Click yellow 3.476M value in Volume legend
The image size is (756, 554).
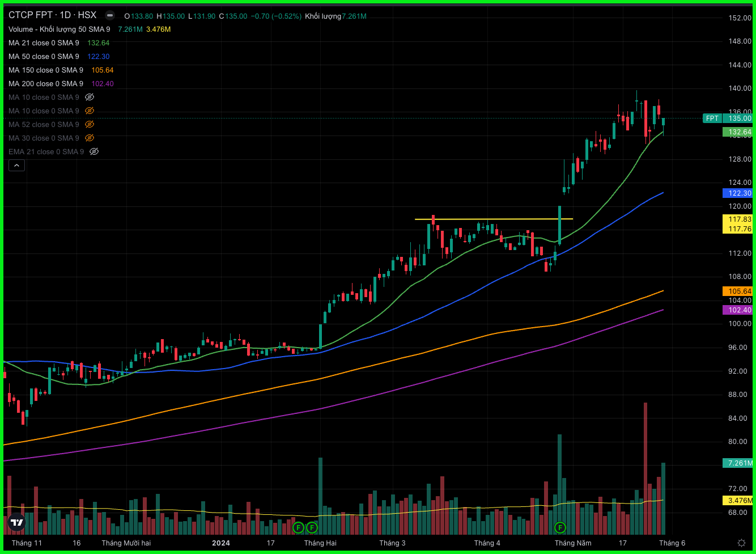tap(158, 29)
